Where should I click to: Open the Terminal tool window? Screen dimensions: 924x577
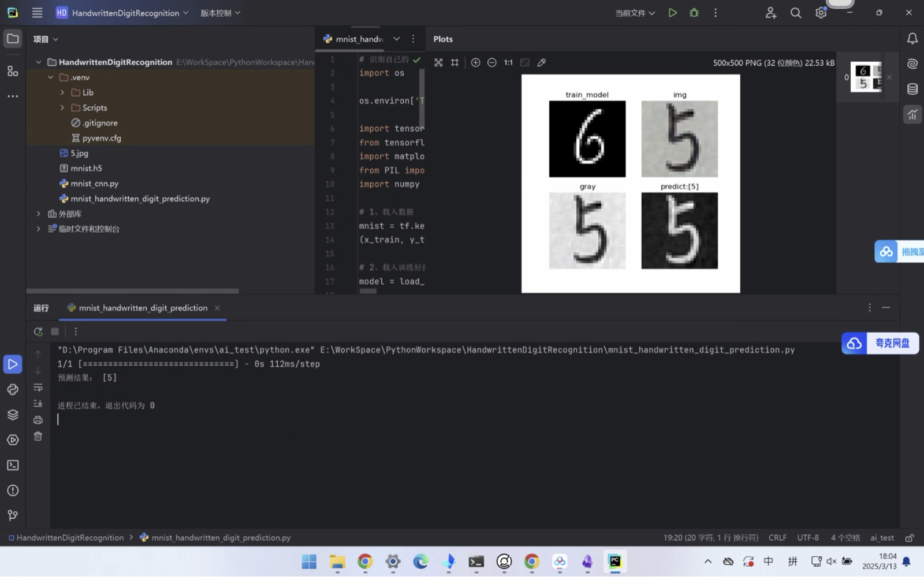point(13,465)
